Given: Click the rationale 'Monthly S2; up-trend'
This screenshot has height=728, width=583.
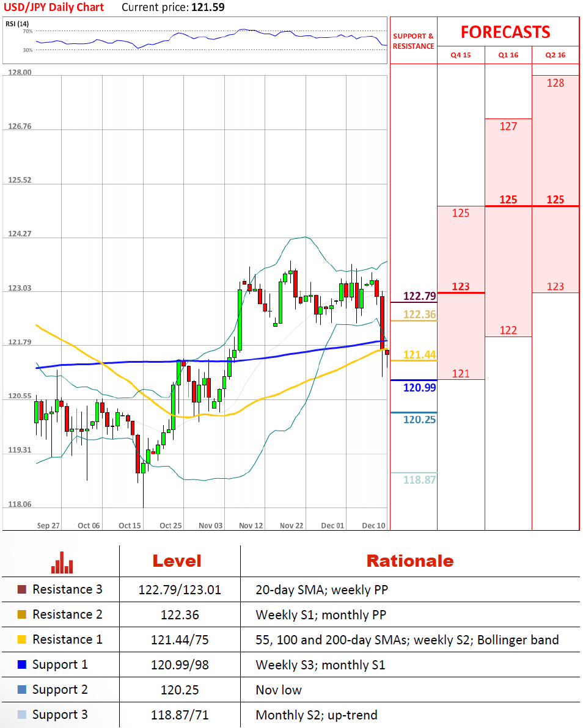Looking at the screenshot, I should 317,715.
